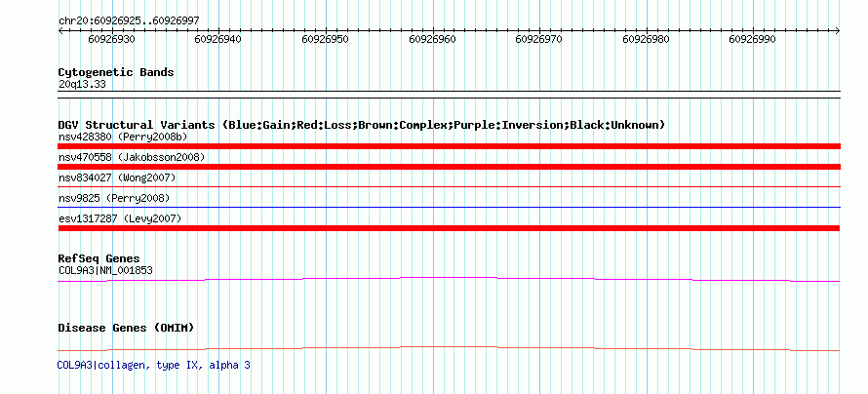Click the 20q13.33 band label
This screenshot has height=394, width=868.
click(x=82, y=85)
